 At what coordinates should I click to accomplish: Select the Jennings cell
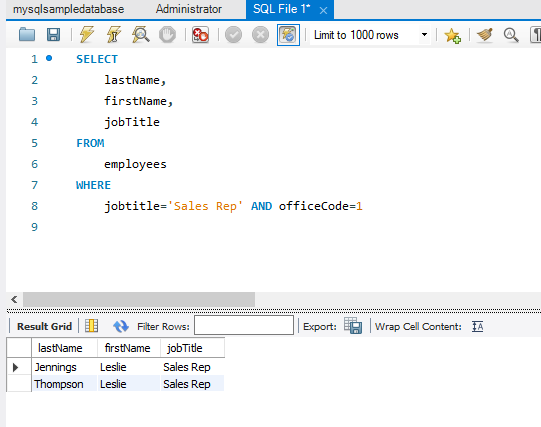point(65,367)
